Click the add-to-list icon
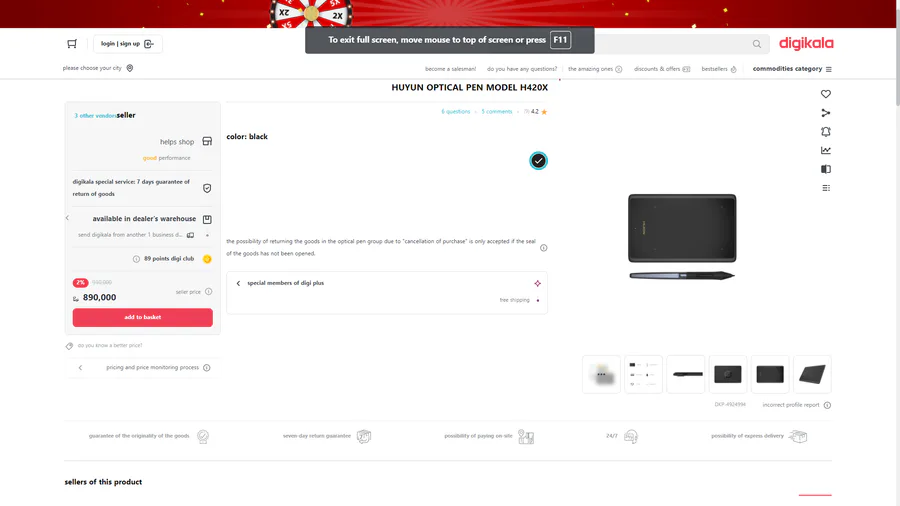 (x=825, y=188)
